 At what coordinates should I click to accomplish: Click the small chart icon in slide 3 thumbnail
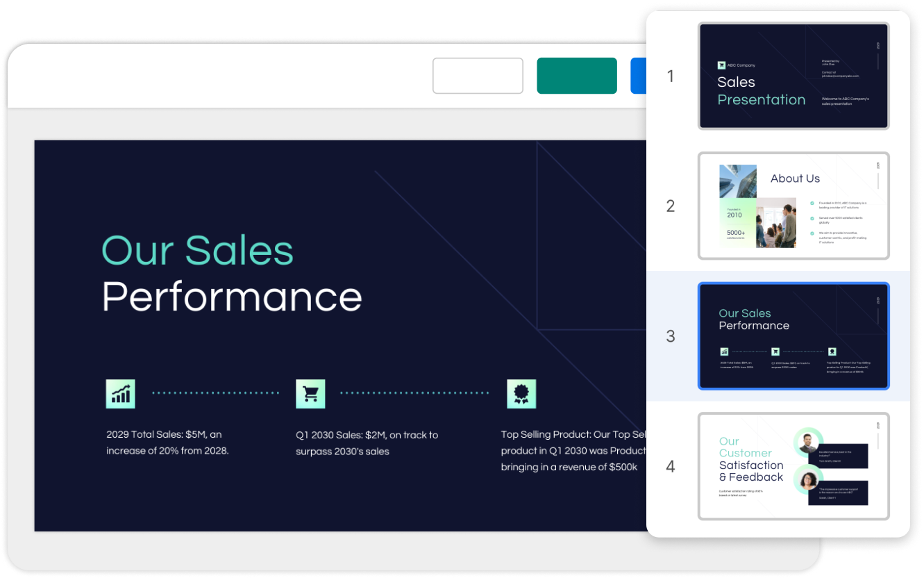click(723, 352)
